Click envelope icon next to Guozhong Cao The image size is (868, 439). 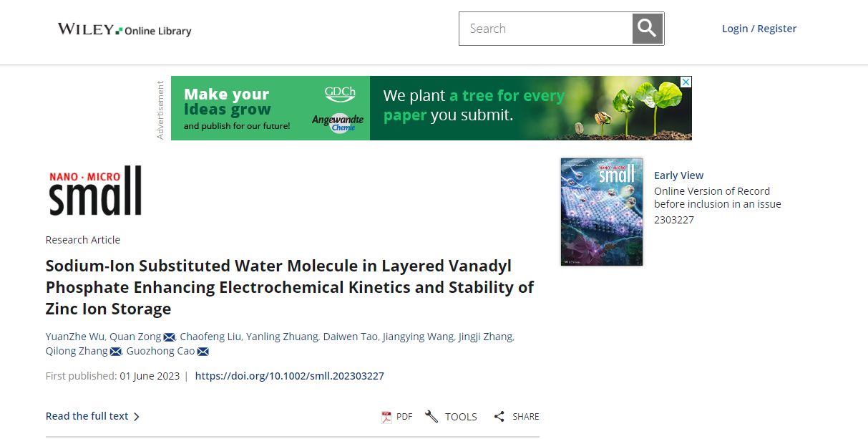pyautogui.click(x=203, y=352)
